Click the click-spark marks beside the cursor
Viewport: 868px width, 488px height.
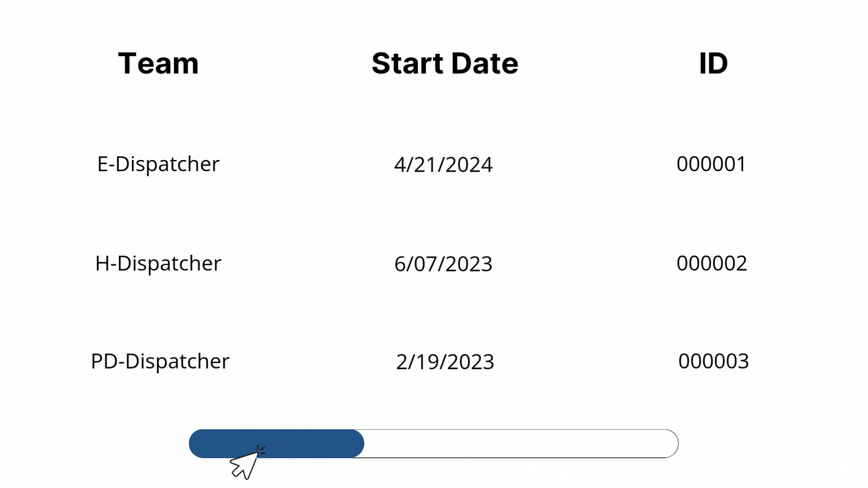point(261,450)
